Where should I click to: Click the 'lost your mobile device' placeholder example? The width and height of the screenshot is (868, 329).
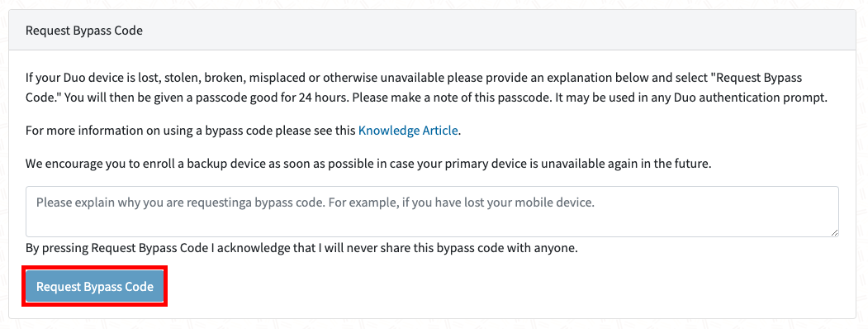531,203
